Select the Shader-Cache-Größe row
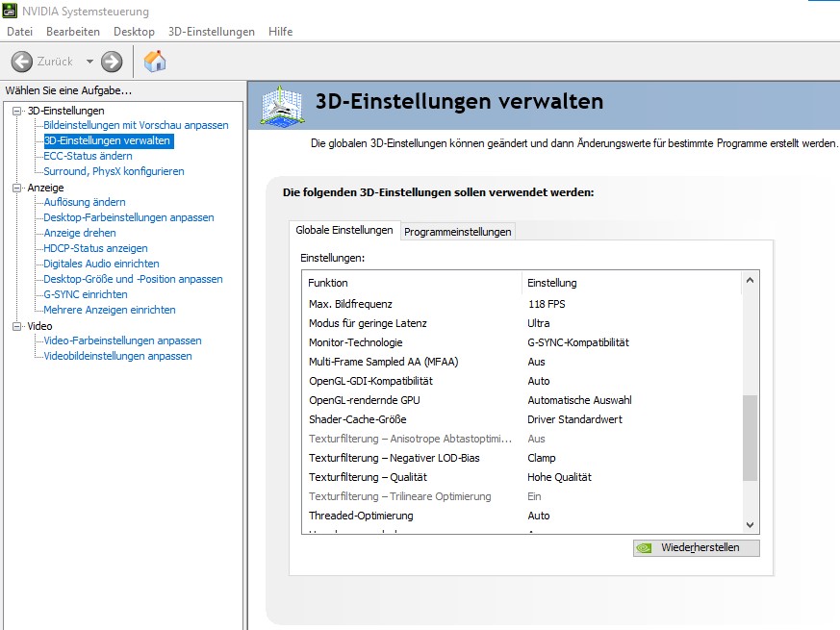 click(522, 420)
